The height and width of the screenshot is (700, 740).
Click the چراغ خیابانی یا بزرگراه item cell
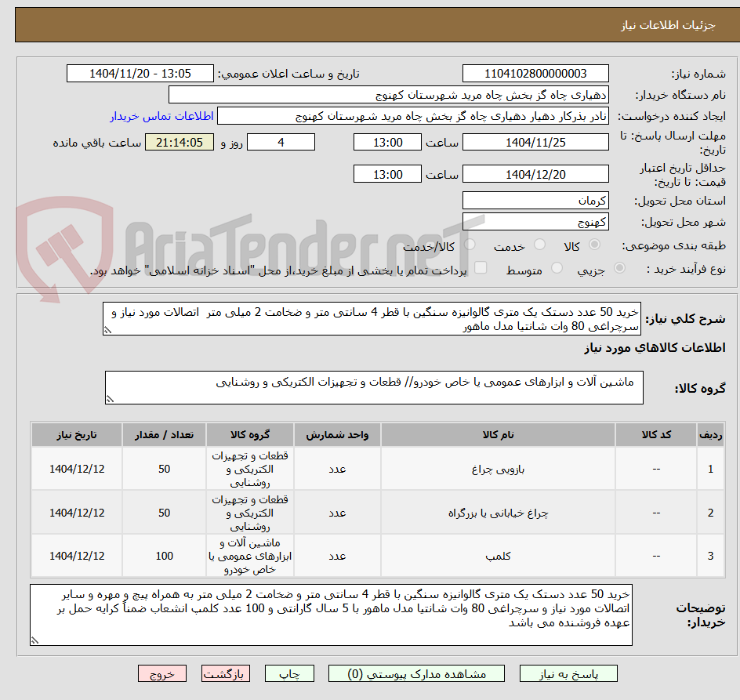498,513
